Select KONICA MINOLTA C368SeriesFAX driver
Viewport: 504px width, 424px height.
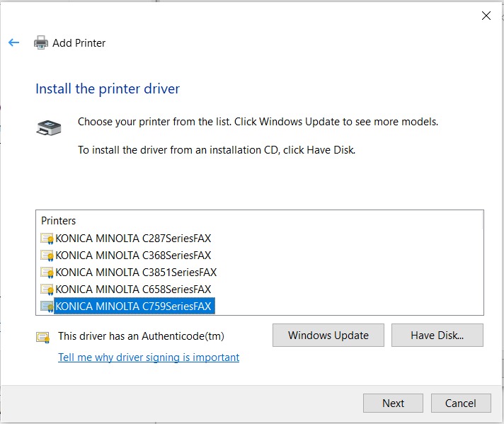click(133, 256)
